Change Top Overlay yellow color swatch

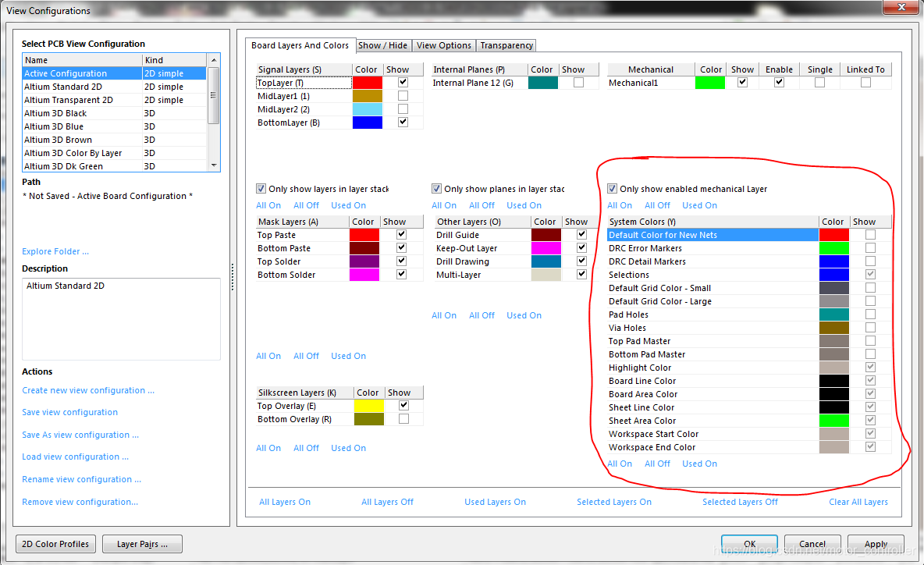pos(369,406)
